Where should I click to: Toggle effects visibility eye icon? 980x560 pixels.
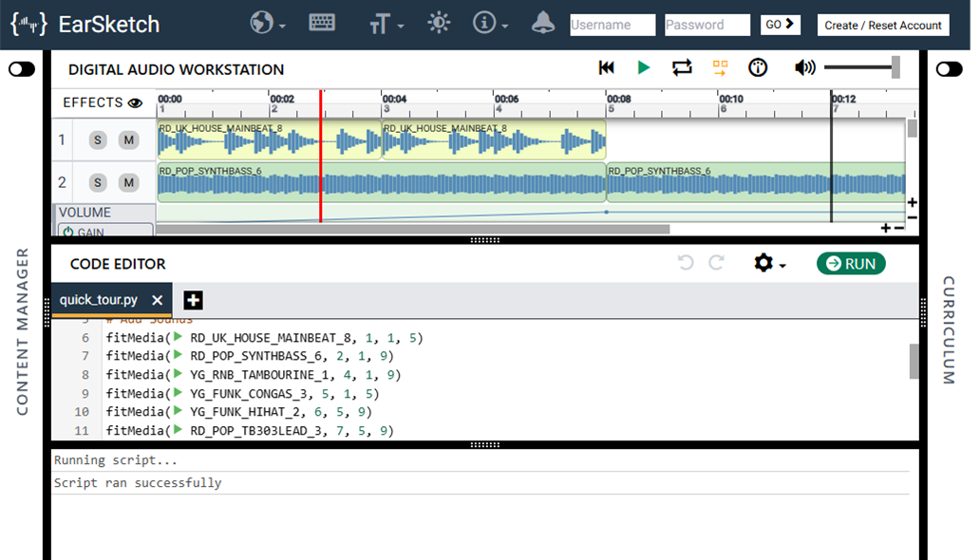(135, 103)
